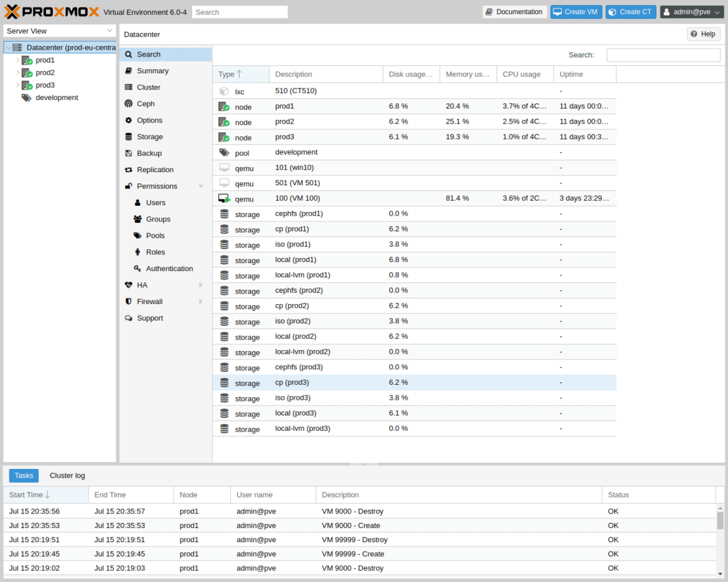Click stopped VM 101 win10 monitor icon
The image size is (728, 582).
click(224, 167)
